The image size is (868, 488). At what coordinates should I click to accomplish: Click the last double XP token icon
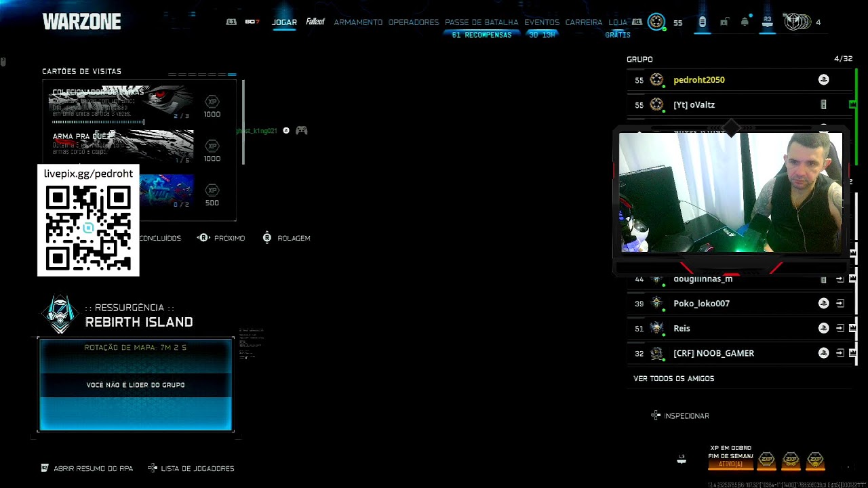(815, 461)
